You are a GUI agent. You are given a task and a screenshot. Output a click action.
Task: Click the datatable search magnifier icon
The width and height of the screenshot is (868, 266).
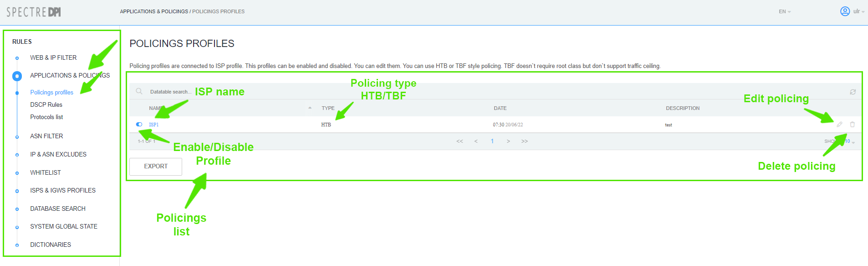[x=139, y=91]
